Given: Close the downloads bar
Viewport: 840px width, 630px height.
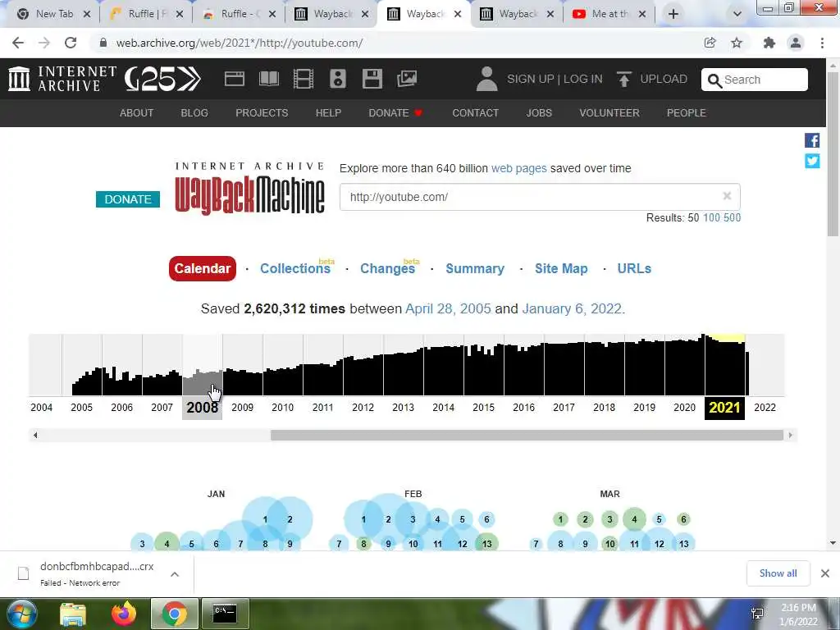Looking at the screenshot, I should (x=825, y=573).
